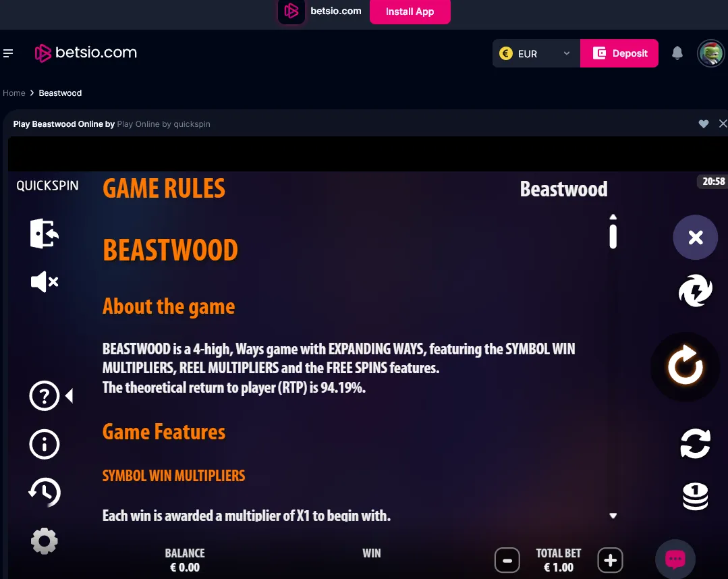Expand the EUR currency dropdown
The width and height of the screenshot is (728, 579).
tap(536, 53)
